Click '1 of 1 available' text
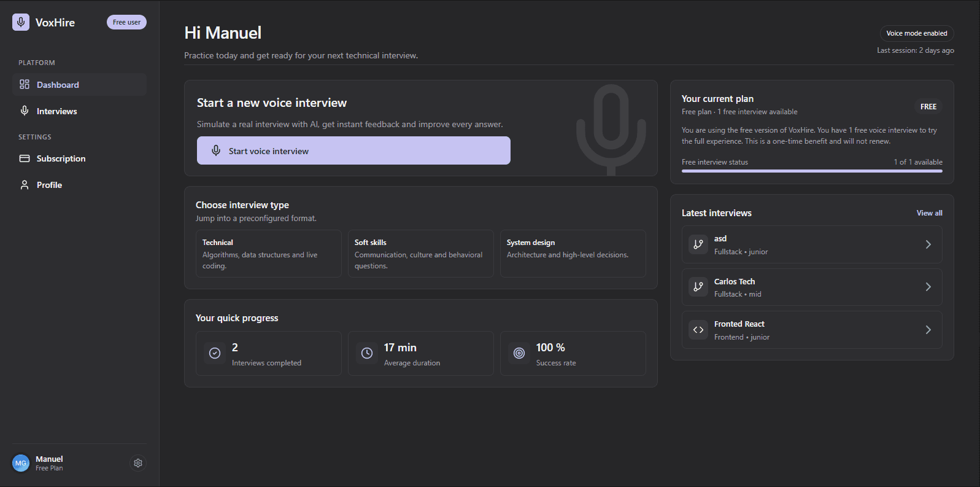The height and width of the screenshot is (487, 980). point(918,162)
